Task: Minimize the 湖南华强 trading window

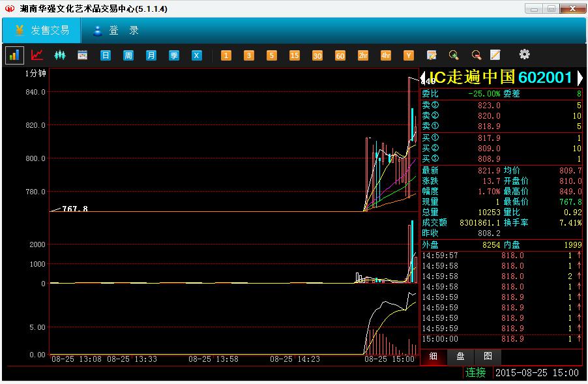Action: [x=534, y=8]
